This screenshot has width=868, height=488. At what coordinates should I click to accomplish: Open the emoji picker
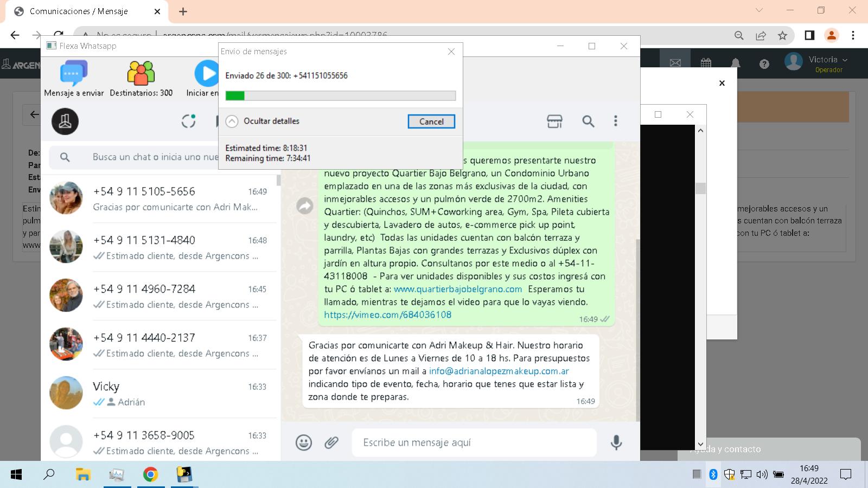(304, 442)
